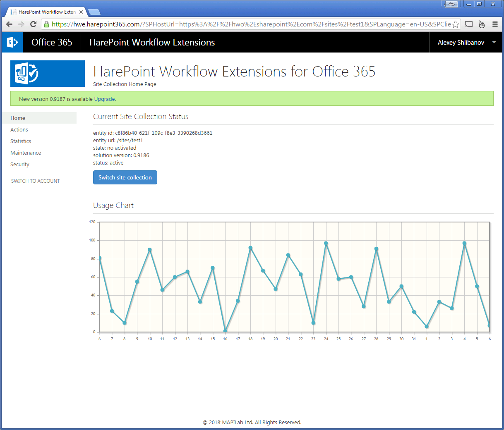Expand the Alexey Shlibanov user dropdown
504x430 pixels.
click(494, 42)
